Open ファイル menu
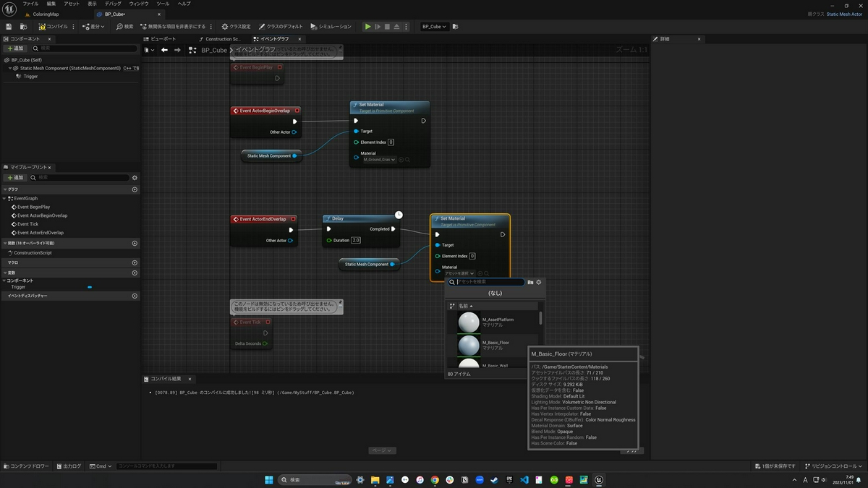 [30, 4]
